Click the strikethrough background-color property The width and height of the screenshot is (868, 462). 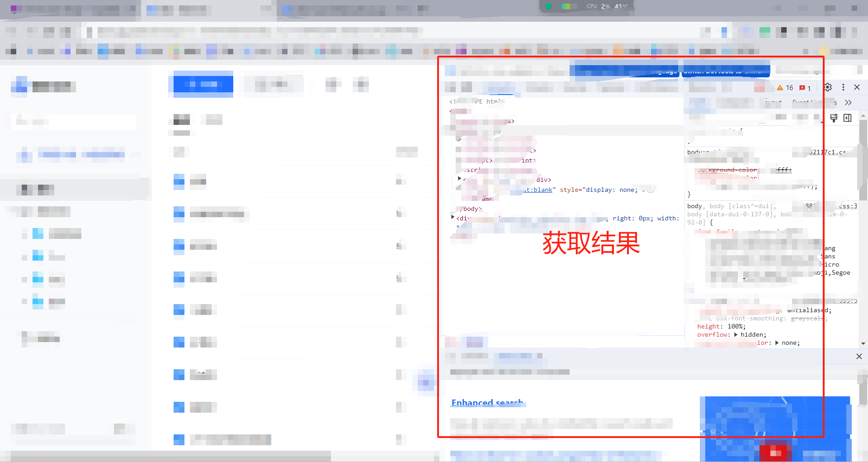coord(726,170)
